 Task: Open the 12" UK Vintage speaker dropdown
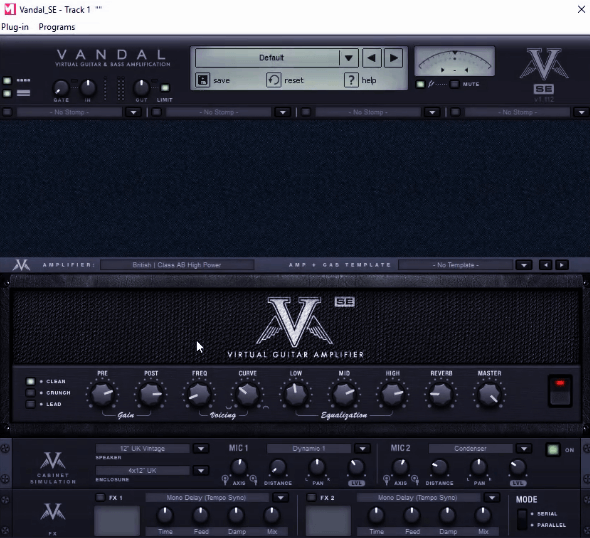tap(201, 448)
